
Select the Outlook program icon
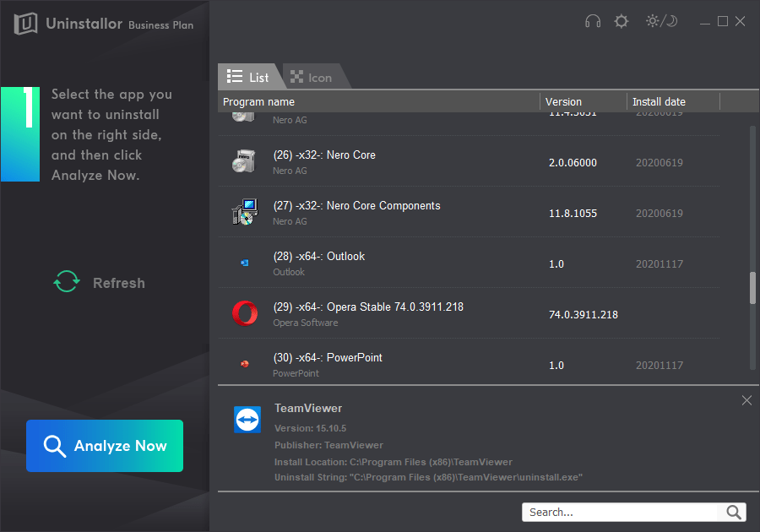tap(244, 263)
